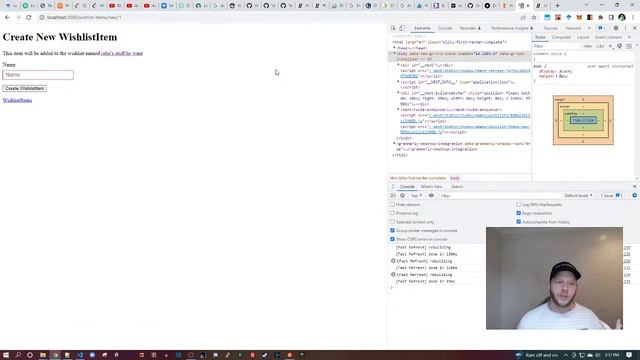Open Windows taskbar search icon
Image resolution: width=640 pixels, height=360 pixels.
coord(18,355)
